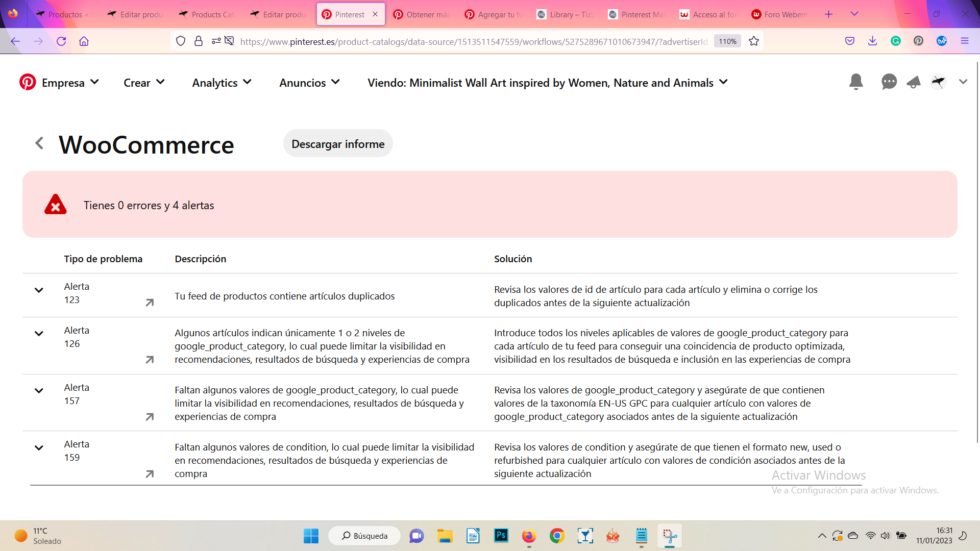Open the messages chat bubble

pos(889,82)
